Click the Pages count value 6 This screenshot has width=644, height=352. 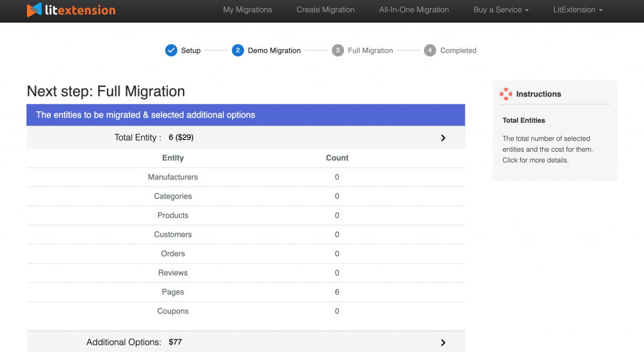coord(337,292)
